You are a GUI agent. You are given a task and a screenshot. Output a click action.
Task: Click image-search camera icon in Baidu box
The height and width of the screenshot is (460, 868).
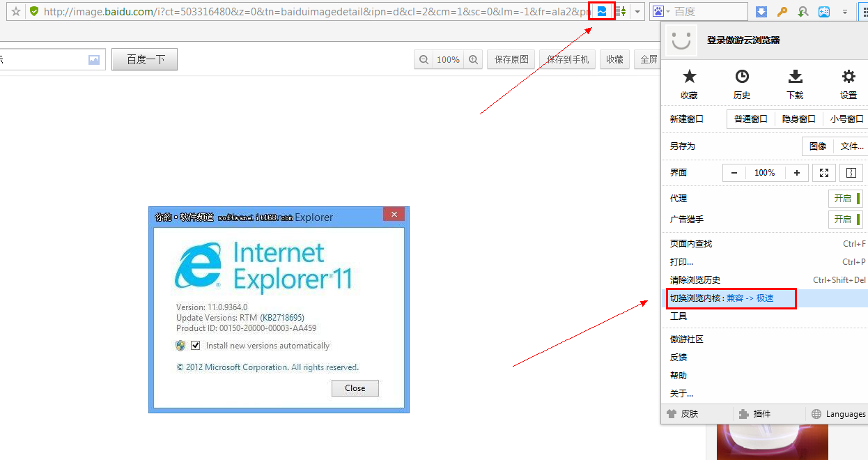click(x=94, y=60)
